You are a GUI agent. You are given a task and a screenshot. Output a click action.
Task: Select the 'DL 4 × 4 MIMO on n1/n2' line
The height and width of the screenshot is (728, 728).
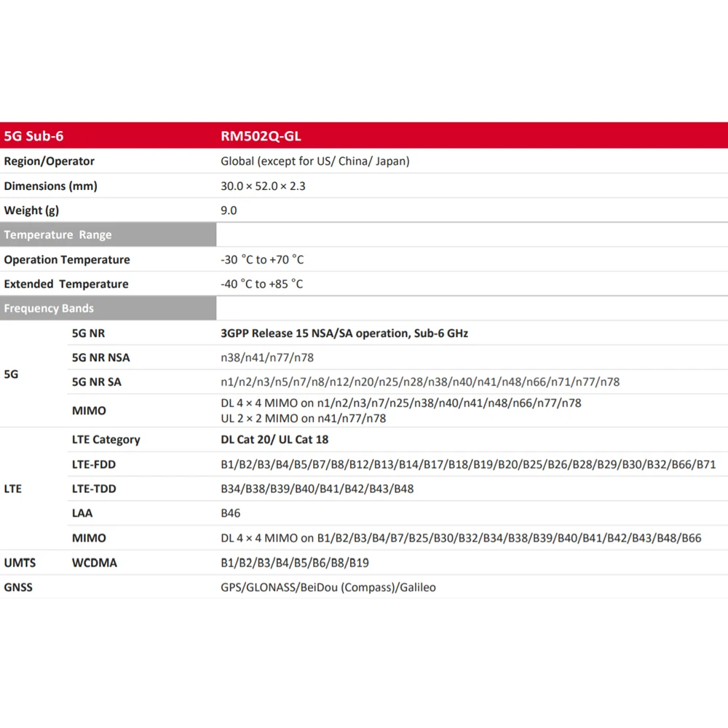coord(400,403)
